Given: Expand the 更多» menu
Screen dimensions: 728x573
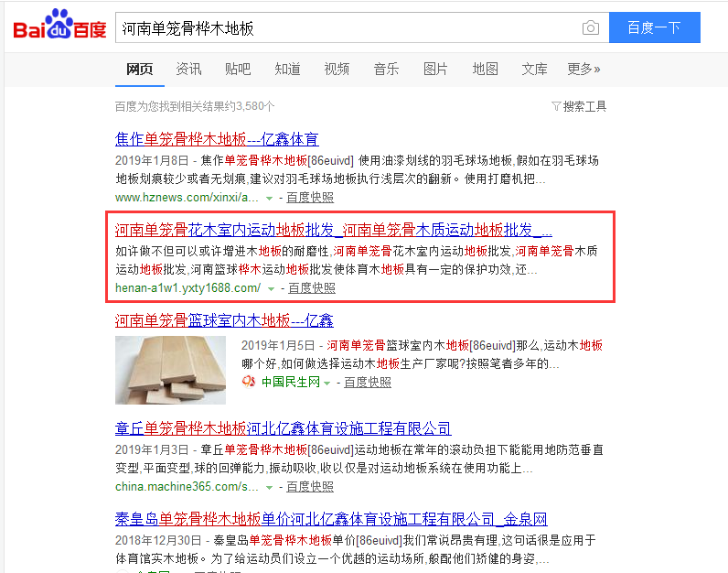Looking at the screenshot, I should 583,70.
